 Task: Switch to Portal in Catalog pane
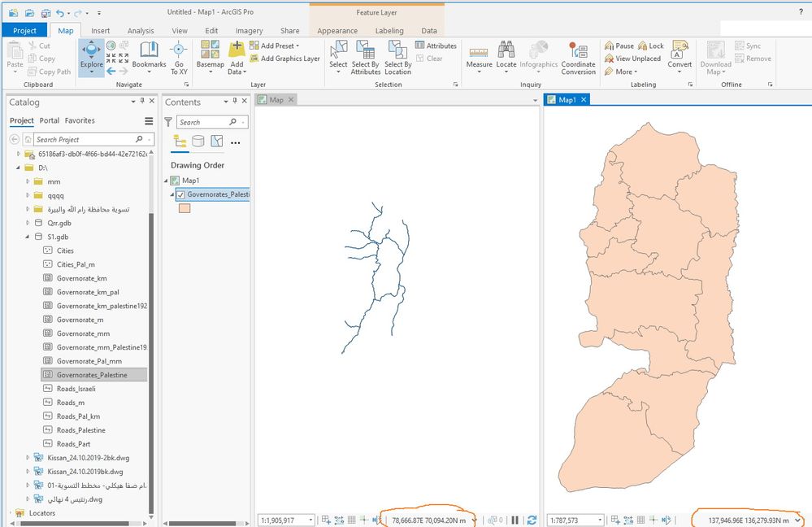pyautogui.click(x=50, y=120)
